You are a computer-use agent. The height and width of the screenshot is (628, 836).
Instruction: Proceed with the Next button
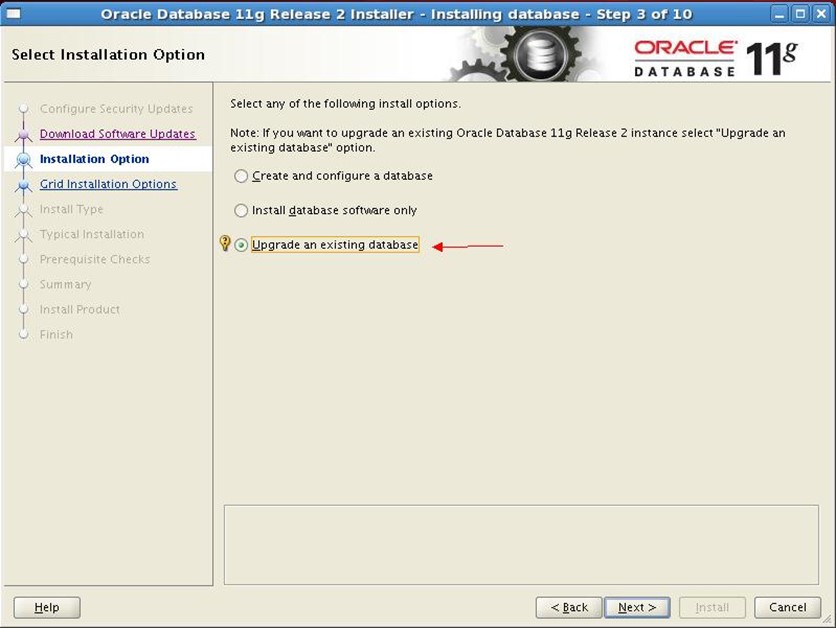637,607
